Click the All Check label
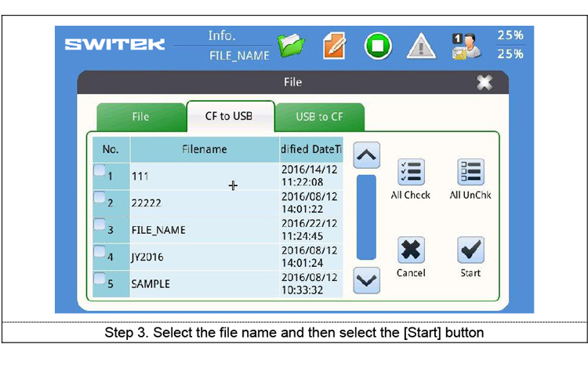Screen dimensions: 588x365 coord(411,195)
